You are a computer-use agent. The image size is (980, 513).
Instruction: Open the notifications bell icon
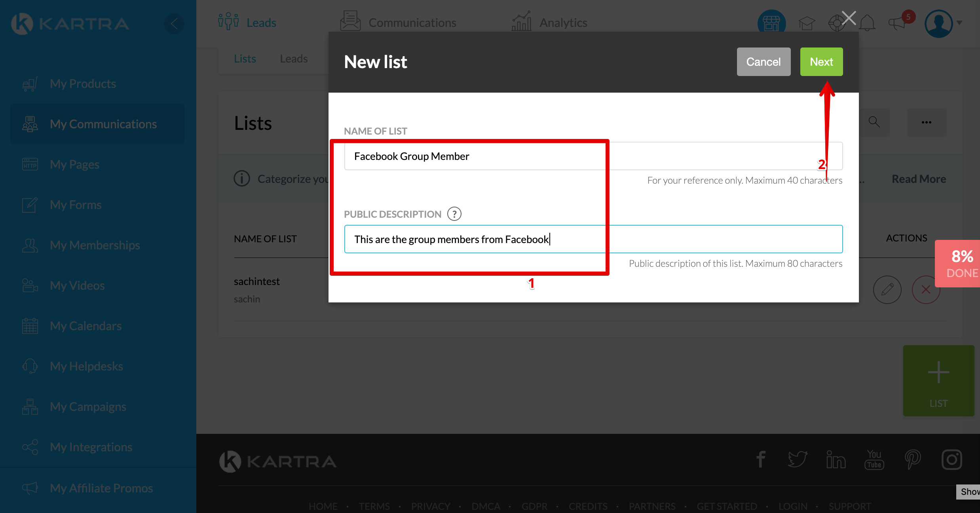pyautogui.click(x=867, y=23)
